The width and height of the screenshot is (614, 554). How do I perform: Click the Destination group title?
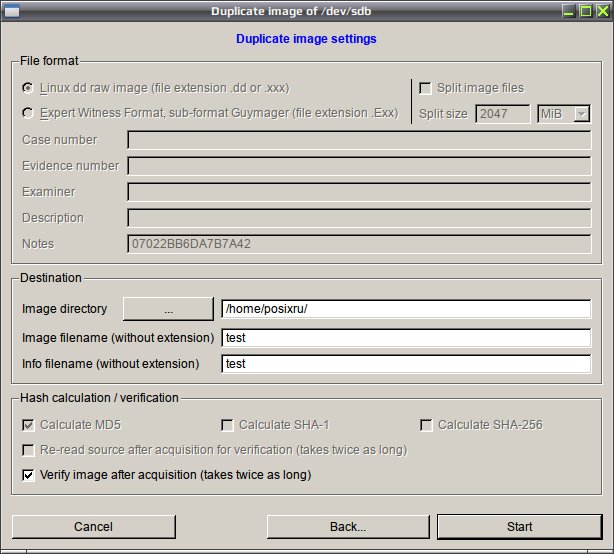coord(51,278)
